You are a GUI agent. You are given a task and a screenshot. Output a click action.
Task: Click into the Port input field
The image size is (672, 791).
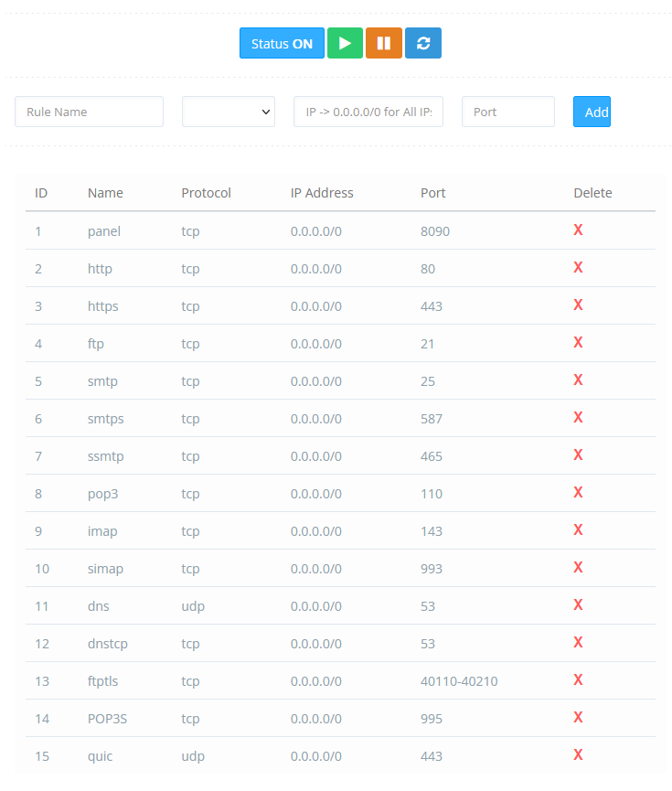click(x=508, y=112)
